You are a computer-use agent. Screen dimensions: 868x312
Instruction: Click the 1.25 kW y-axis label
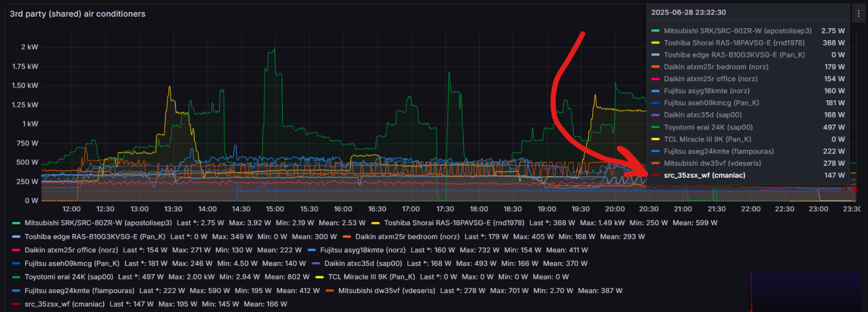(25, 105)
